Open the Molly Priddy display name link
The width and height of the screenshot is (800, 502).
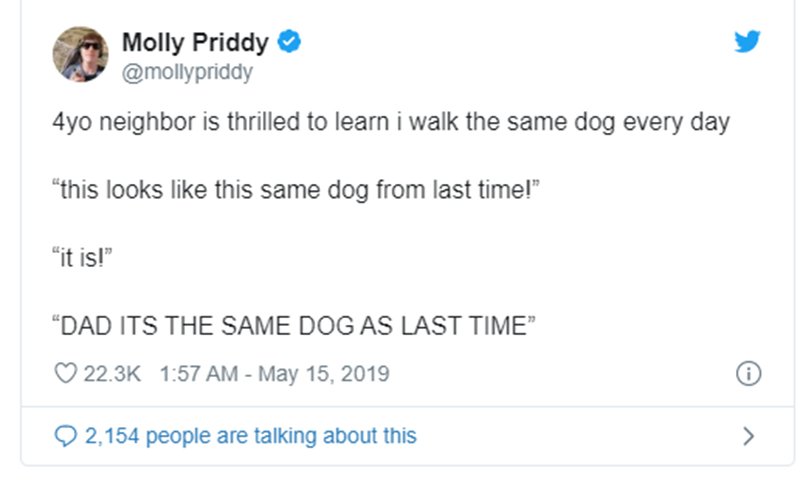195,42
